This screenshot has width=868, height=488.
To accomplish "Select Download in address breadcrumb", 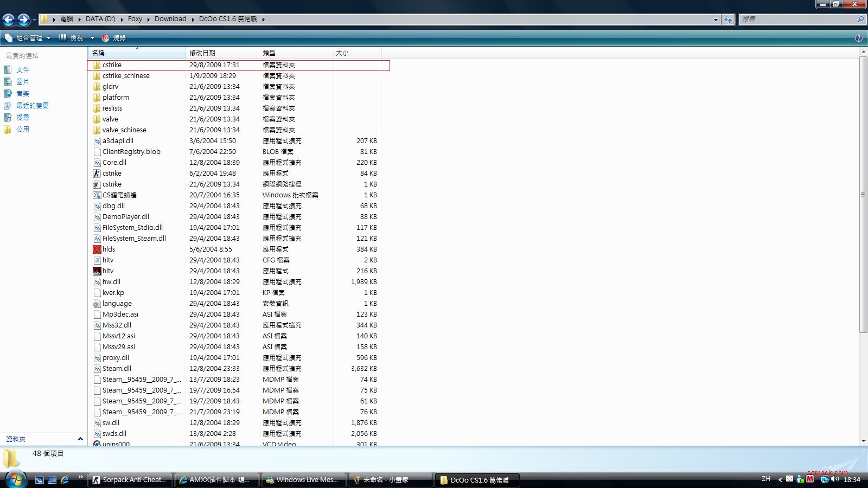I will [170, 19].
